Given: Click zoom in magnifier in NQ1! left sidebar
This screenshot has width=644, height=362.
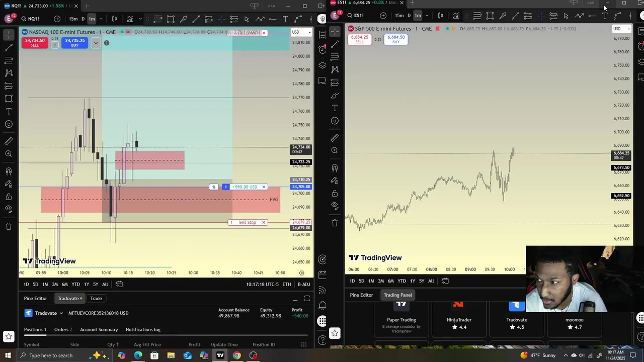Looking at the screenshot, I should [9, 154].
